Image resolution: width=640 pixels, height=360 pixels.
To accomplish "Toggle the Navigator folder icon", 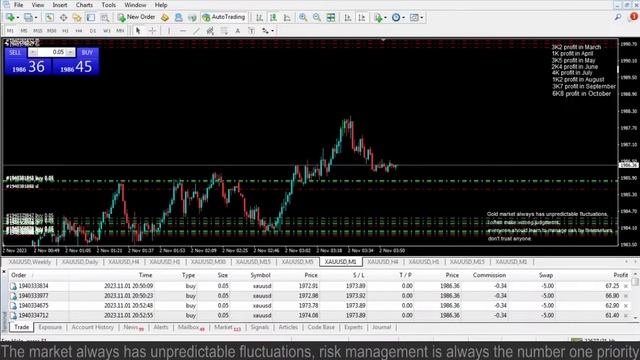I will click(77, 18).
